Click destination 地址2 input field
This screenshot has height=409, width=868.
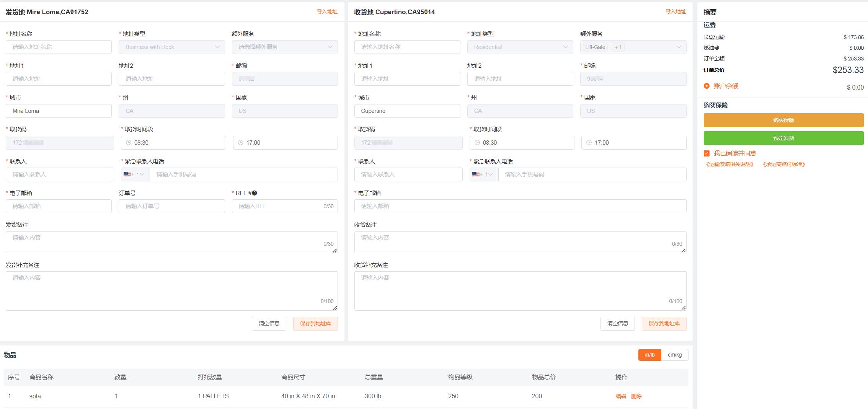tap(520, 79)
